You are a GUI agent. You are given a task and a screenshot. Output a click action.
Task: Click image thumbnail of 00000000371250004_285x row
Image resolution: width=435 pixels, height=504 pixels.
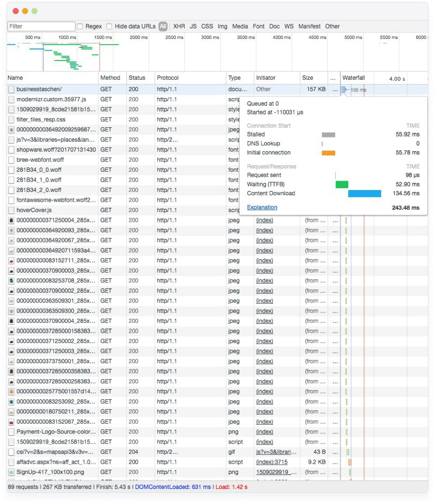11,220
